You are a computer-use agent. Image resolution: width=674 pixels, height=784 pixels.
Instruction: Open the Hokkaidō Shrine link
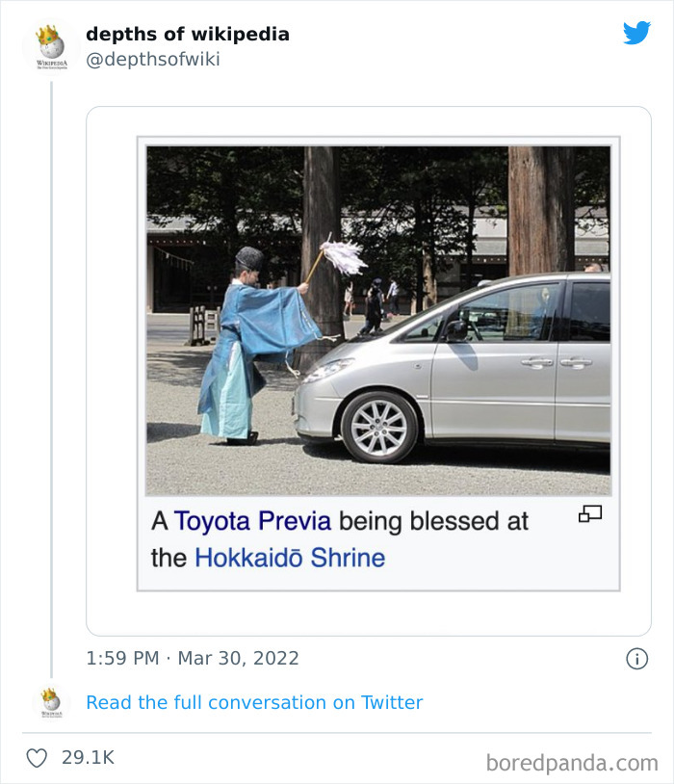point(290,558)
